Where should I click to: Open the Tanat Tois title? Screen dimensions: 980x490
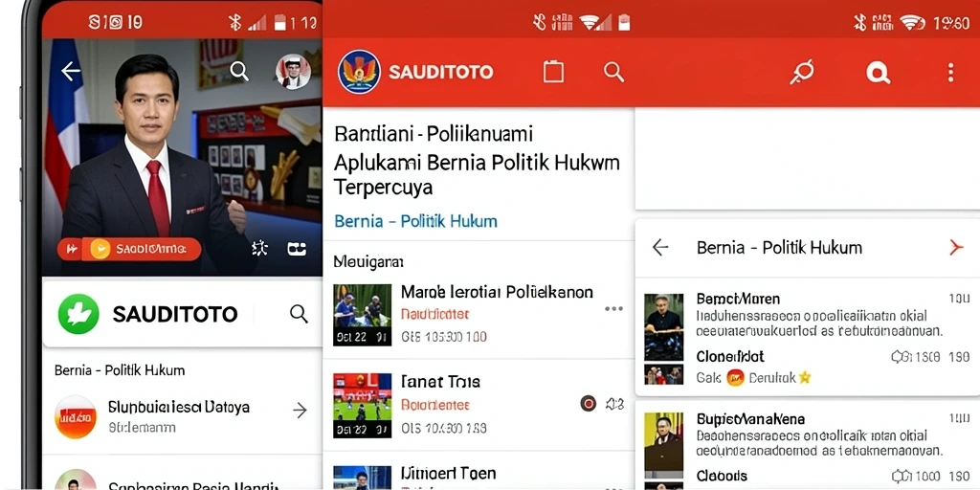coord(440,381)
